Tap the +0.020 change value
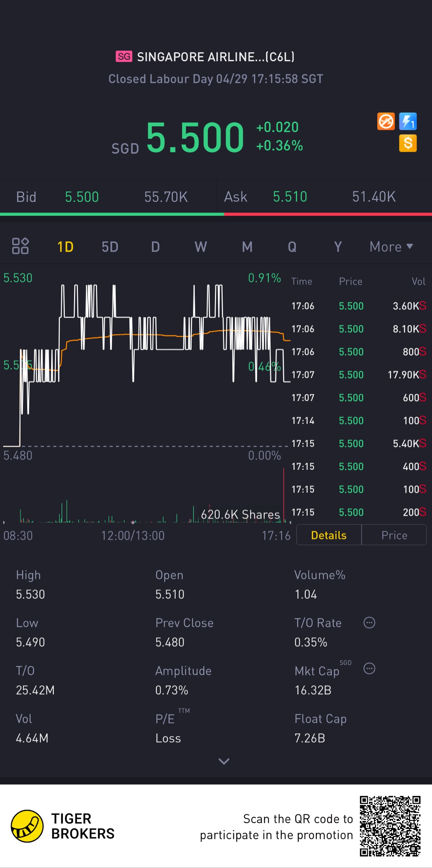432x868 pixels. 277,127
